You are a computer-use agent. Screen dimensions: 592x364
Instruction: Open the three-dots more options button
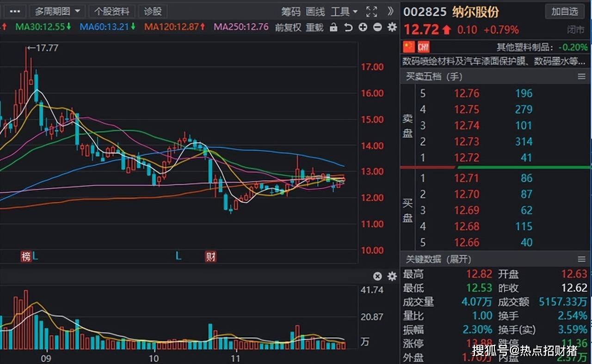click(x=15, y=11)
